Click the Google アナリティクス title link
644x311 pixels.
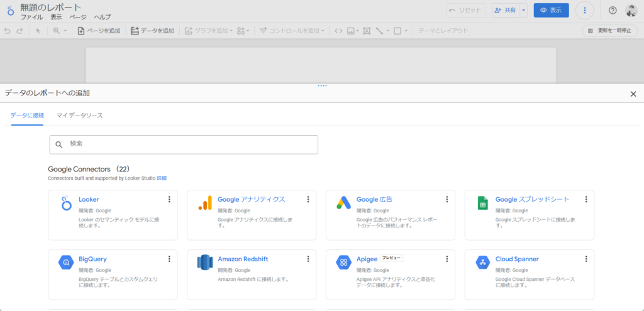tap(252, 199)
